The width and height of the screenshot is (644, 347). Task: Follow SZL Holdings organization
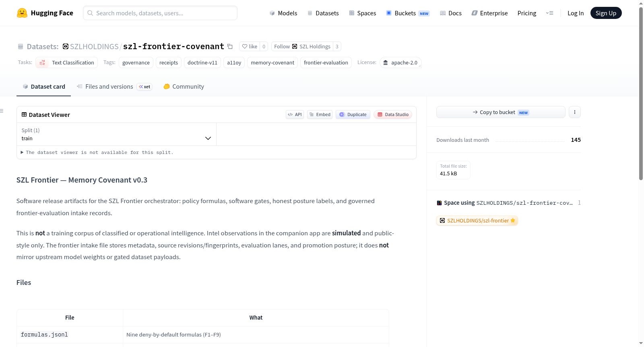pyautogui.click(x=302, y=46)
